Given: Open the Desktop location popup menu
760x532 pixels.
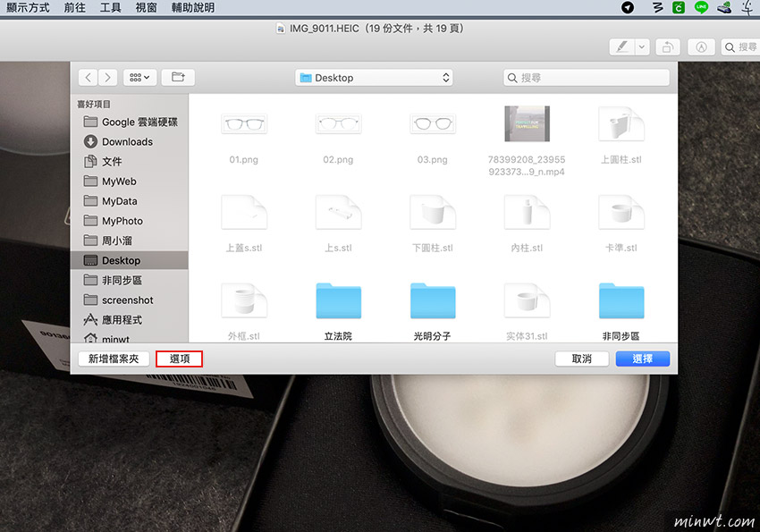Looking at the screenshot, I should click(x=374, y=78).
